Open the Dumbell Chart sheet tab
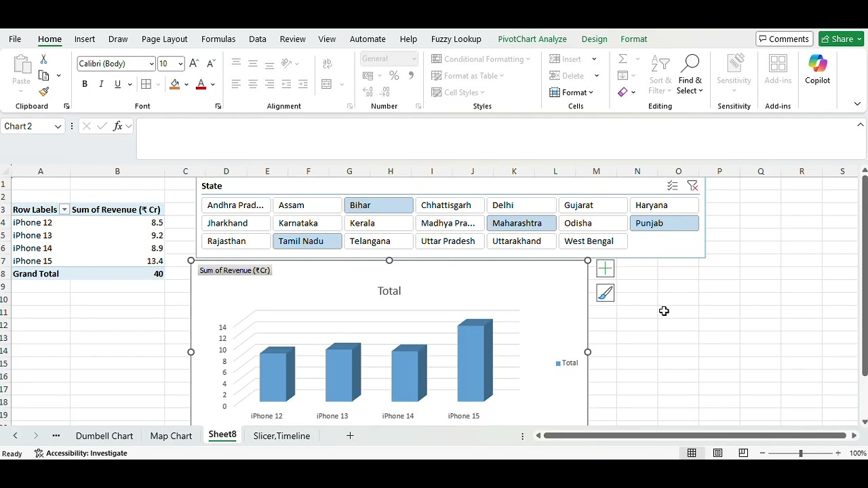 pyautogui.click(x=104, y=436)
